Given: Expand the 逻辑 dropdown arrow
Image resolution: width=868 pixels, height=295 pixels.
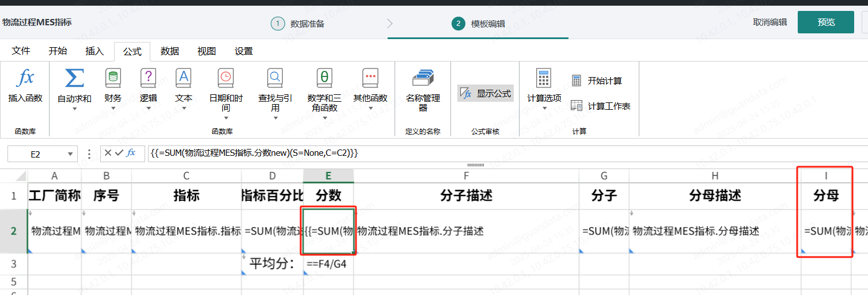Looking at the screenshot, I should coord(149,108).
